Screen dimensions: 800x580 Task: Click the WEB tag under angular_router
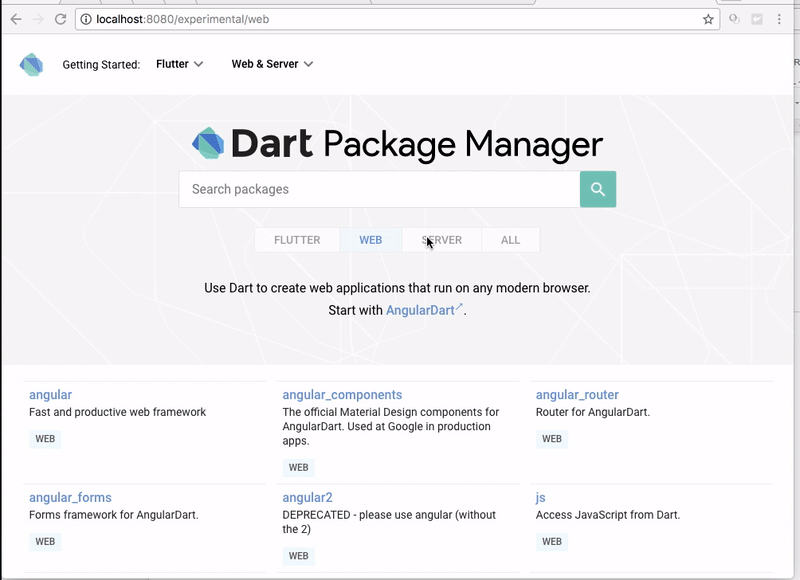552,439
